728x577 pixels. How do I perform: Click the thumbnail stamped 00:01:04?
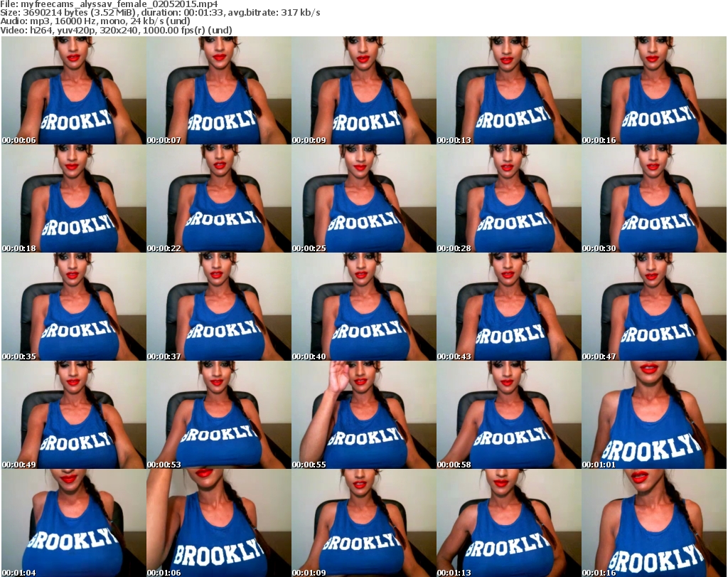74,523
